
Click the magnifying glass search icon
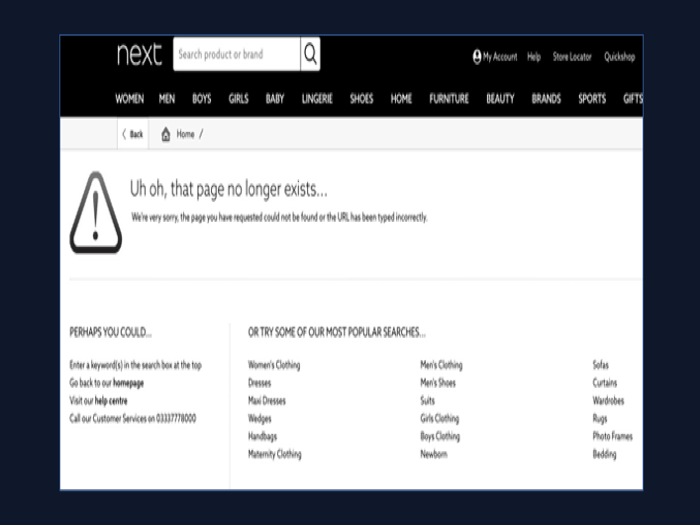click(x=310, y=55)
